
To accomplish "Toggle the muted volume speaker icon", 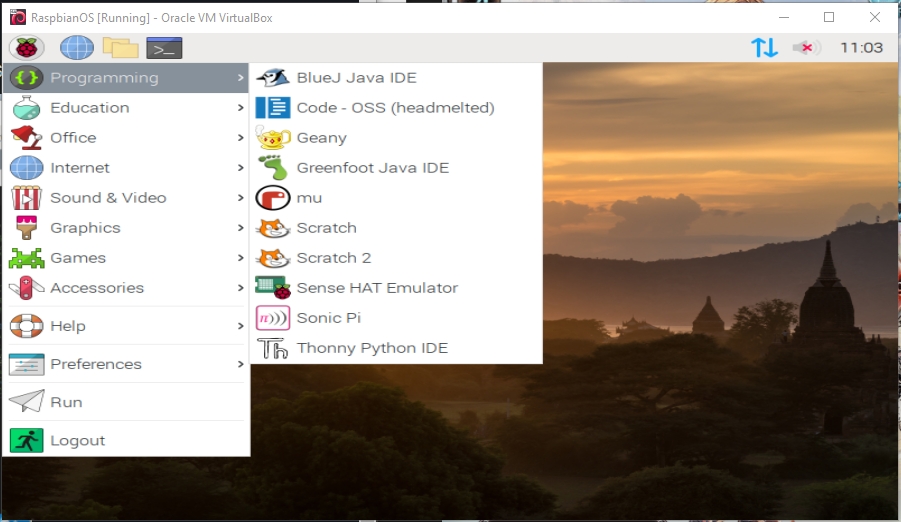I will pos(806,47).
